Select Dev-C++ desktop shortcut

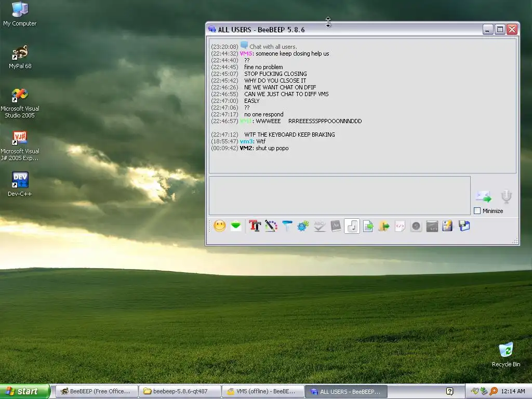tap(20, 184)
